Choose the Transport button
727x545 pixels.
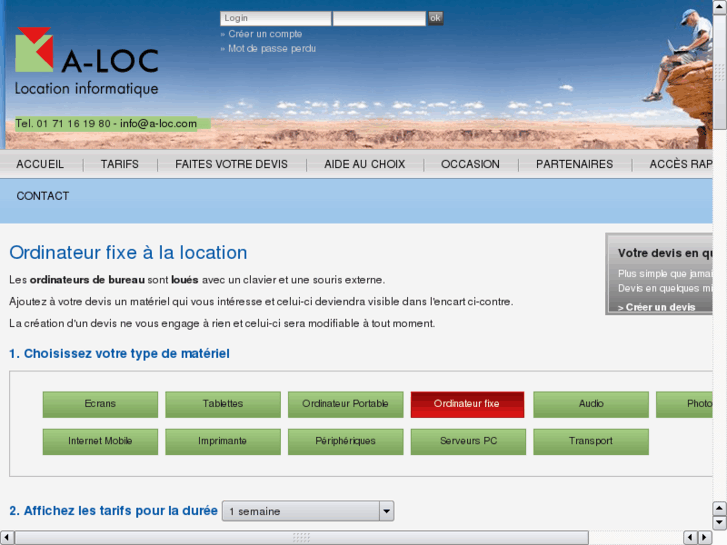[591, 441]
